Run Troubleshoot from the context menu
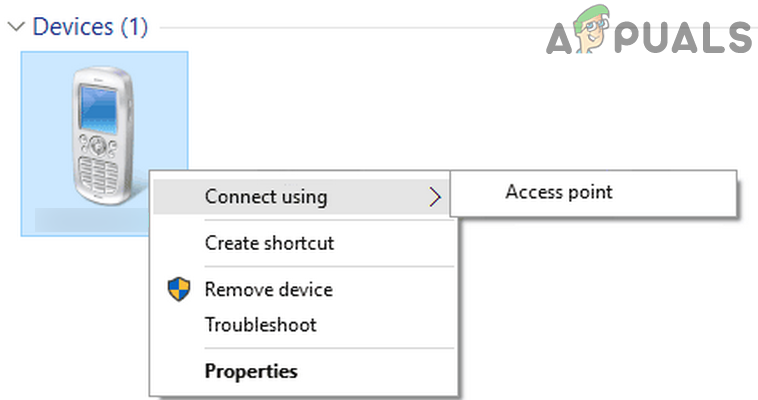The width and height of the screenshot is (758, 400). pos(260,325)
